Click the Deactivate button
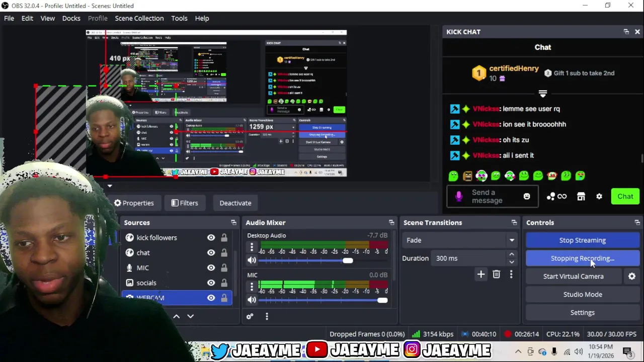The width and height of the screenshot is (644, 362). pyautogui.click(x=235, y=203)
